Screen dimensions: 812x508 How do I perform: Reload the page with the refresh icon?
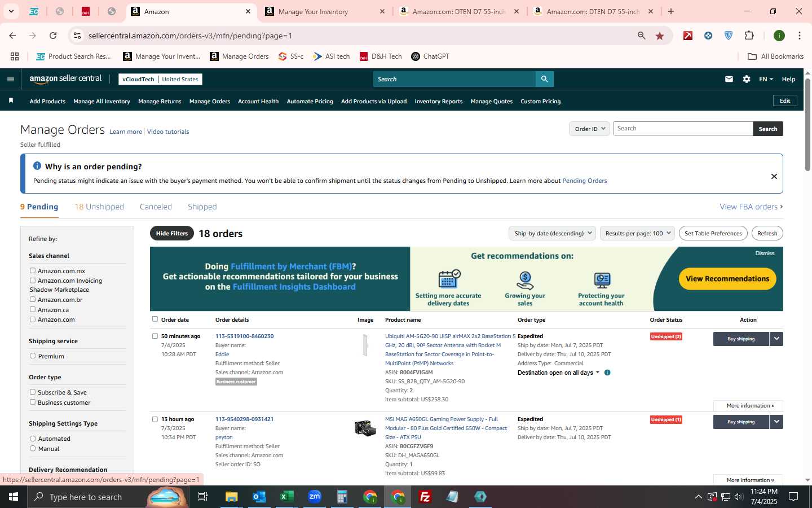(53, 36)
